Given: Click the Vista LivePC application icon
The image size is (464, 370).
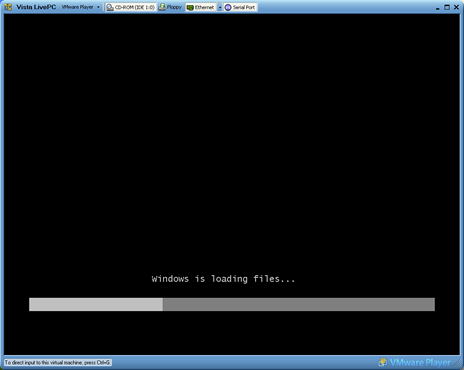Looking at the screenshot, I should coord(8,7).
